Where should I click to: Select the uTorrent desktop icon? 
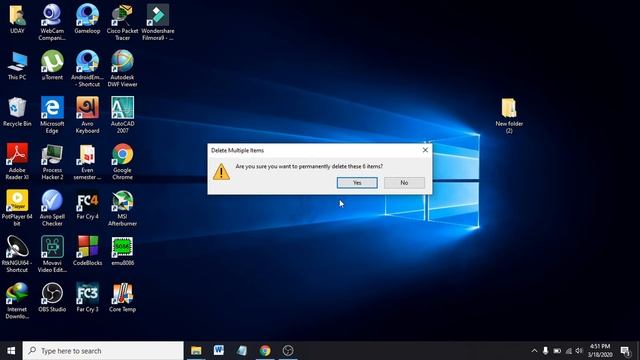point(52,65)
